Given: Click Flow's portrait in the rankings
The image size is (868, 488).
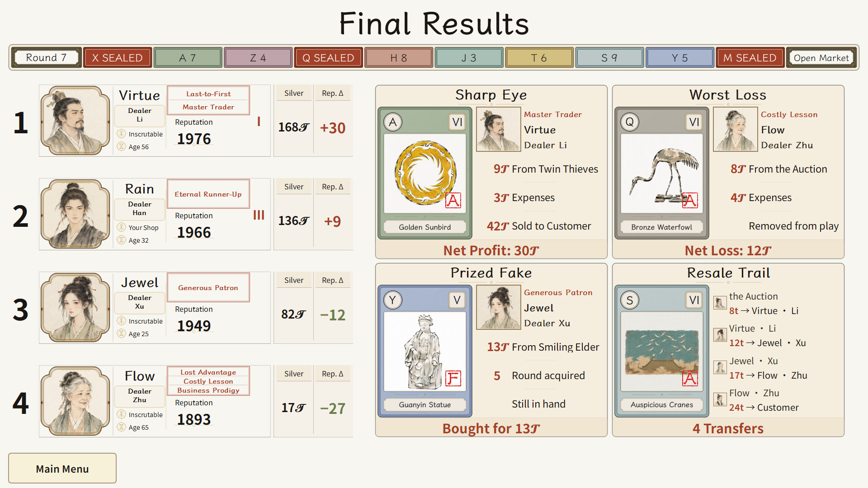Looking at the screenshot, I should (75, 401).
